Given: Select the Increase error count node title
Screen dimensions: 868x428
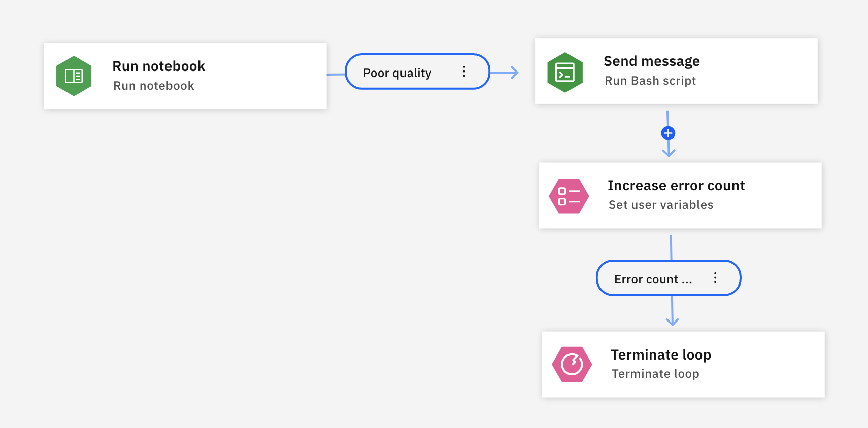Looking at the screenshot, I should 676,186.
